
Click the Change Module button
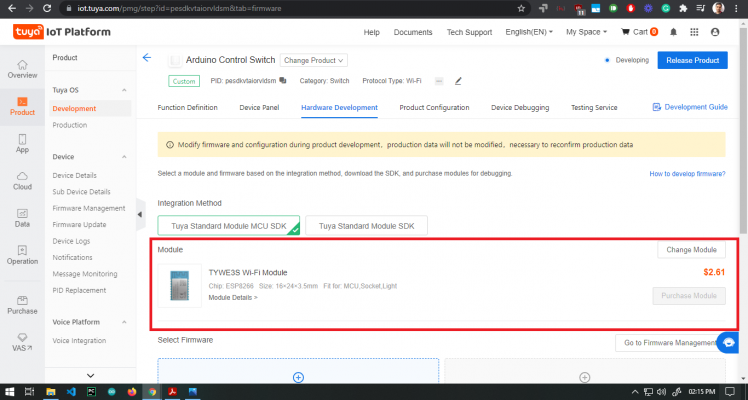(691, 249)
